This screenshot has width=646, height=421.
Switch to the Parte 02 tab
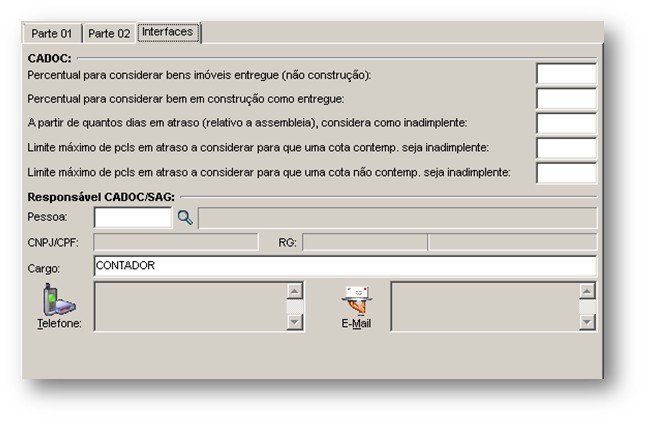(109, 33)
